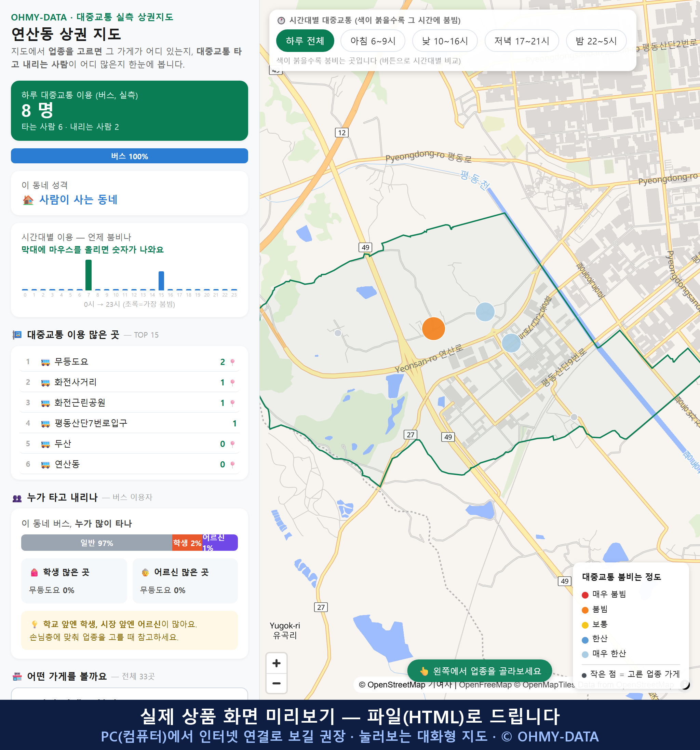Click the route 12 shield on map
The height and width of the screenshot is (750, 700).
tap(341, 133)
